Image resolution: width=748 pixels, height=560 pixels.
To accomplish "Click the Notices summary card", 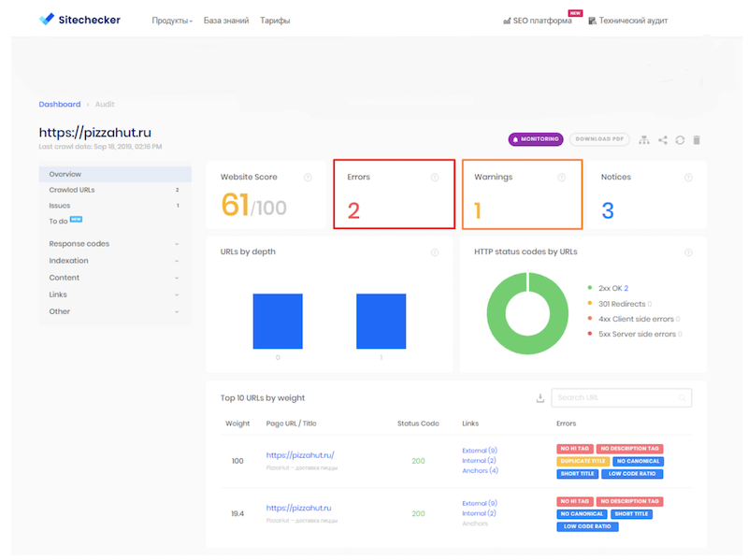I will tap(647, 194).
